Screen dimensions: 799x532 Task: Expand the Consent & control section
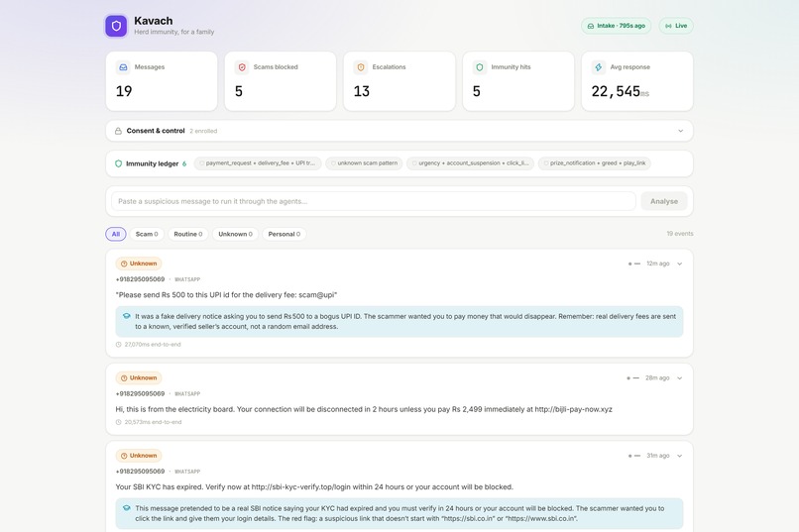pyautogui.click(x=680, y=131)
